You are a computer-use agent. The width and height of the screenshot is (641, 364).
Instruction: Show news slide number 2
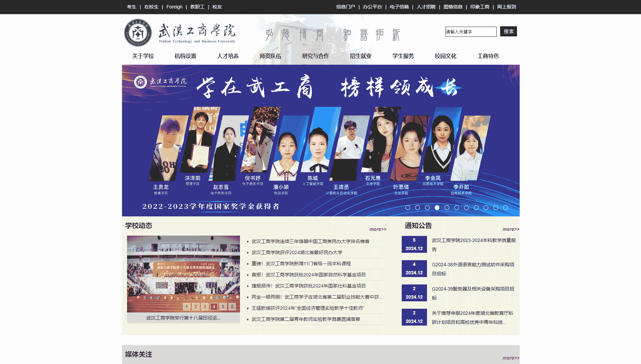pyautogui.click(x=196, y=307)
